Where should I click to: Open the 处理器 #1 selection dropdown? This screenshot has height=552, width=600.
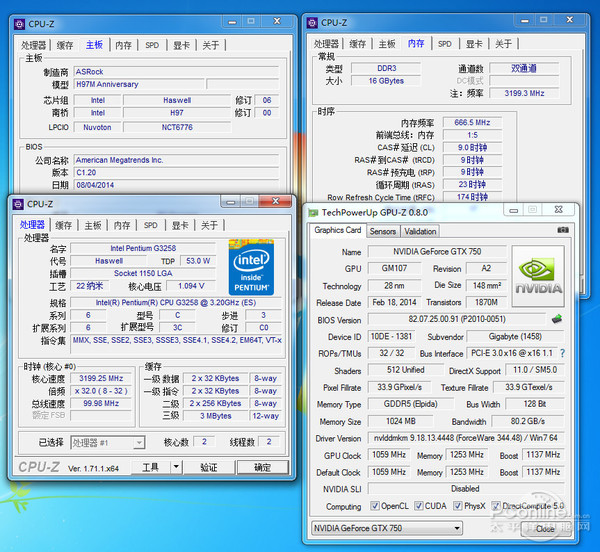[x=108, y=443]
